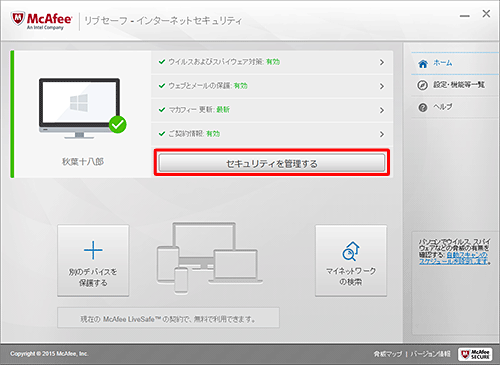Screen dimensions: 500x365
Task: Click the network search house icon
Action: click(351, 252)
